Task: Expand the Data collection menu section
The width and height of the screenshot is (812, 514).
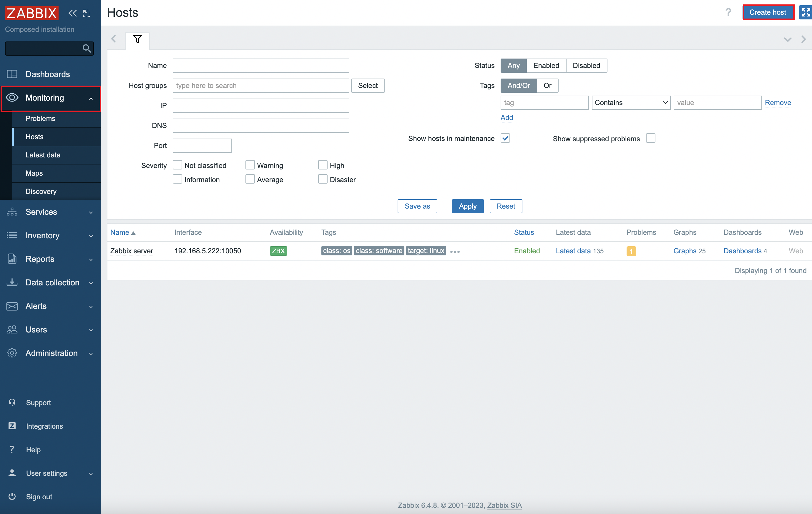Action: click(x=50, y=282)
